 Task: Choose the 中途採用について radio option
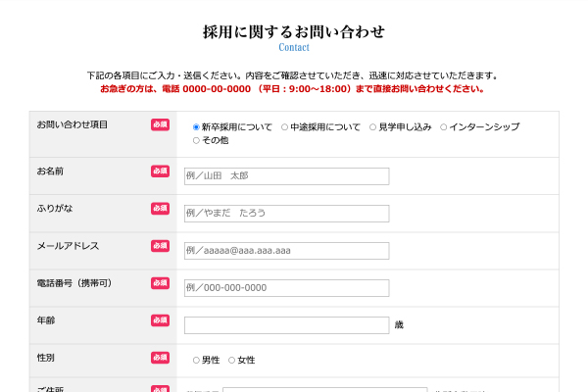coord(284,127)
